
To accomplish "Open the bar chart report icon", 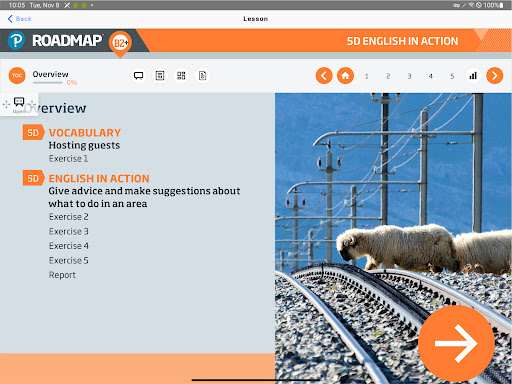I will click(473, 76).
